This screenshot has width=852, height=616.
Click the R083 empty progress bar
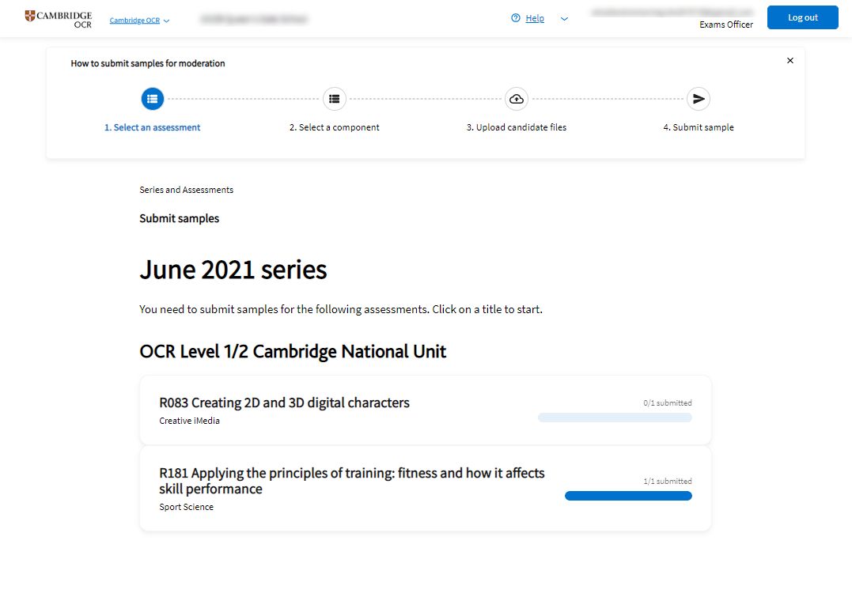[x=615, y=418]
